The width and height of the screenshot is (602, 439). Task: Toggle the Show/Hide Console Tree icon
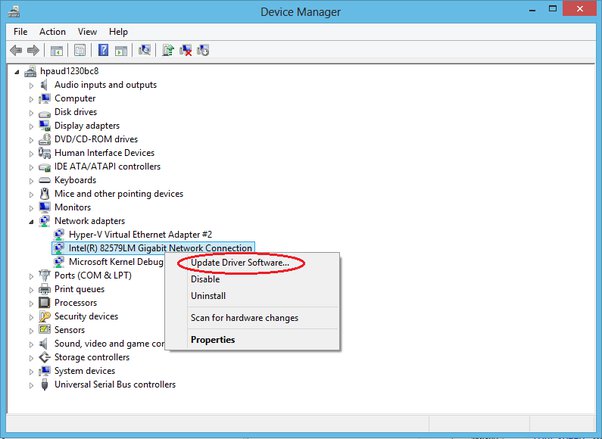tap(57, 50)
